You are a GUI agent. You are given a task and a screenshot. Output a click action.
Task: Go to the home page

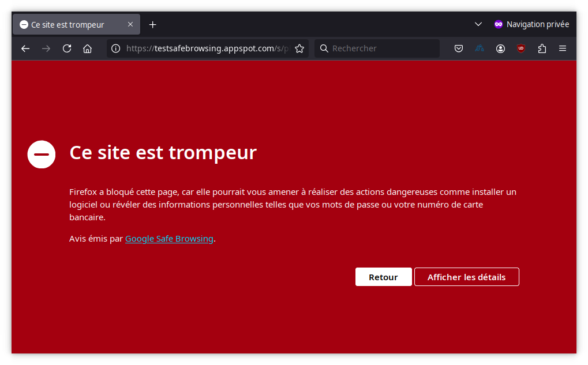point(87,48)
